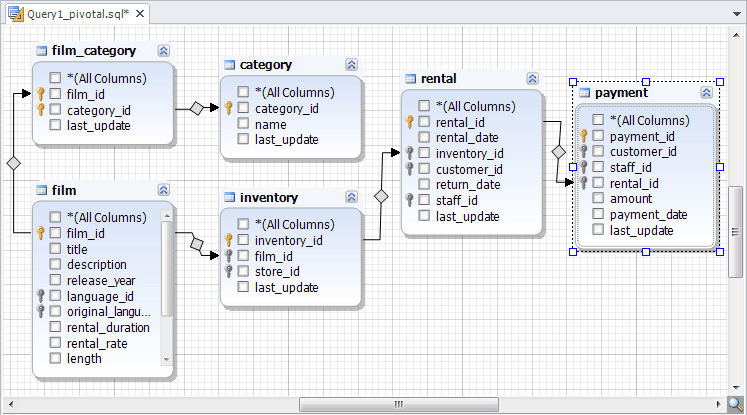The image size is (747, 415).
Task: Click the foreign key icon beside original_langu...
Action: (40, 312)
